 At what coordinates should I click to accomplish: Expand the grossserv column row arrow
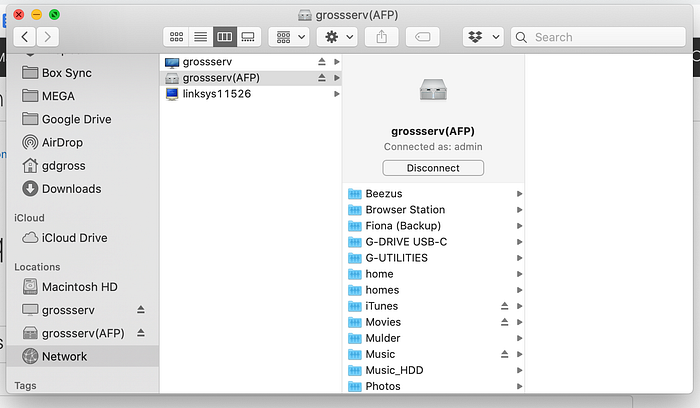pyautogui.click(x=337, y=62)
